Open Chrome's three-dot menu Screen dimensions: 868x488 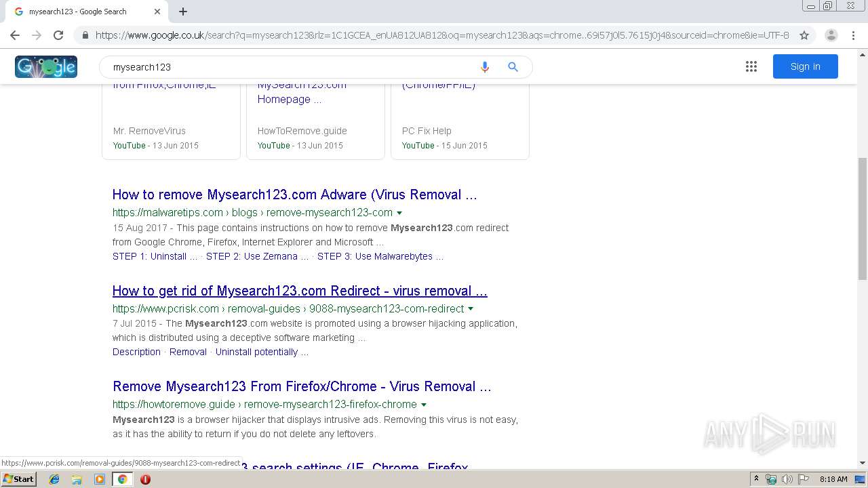click(x=853, y=35)
